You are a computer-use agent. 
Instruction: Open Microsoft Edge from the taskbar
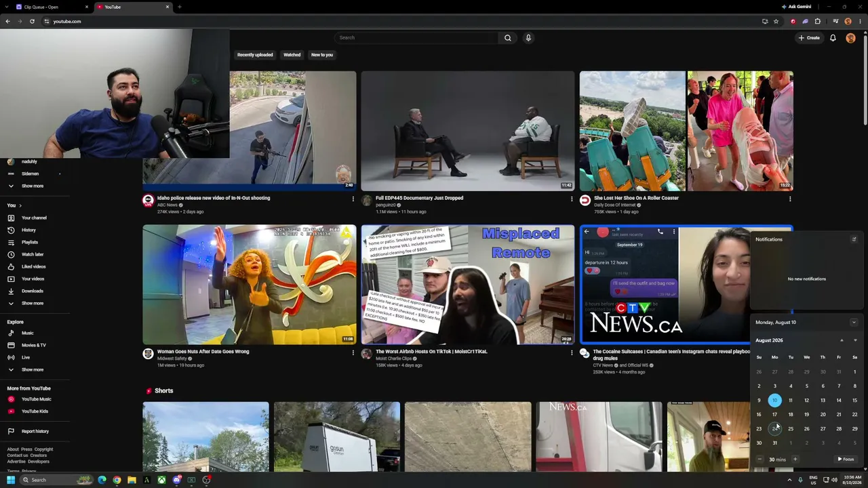click(x=102, y=480)
